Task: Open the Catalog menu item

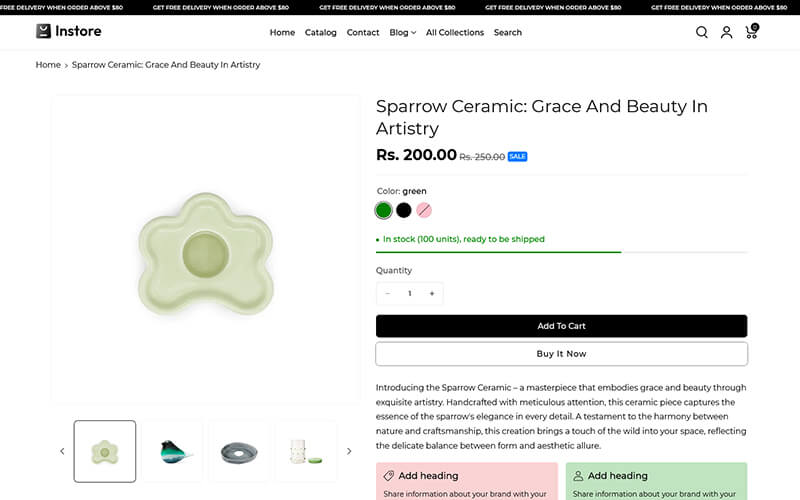Action: (x=321, y=32)
